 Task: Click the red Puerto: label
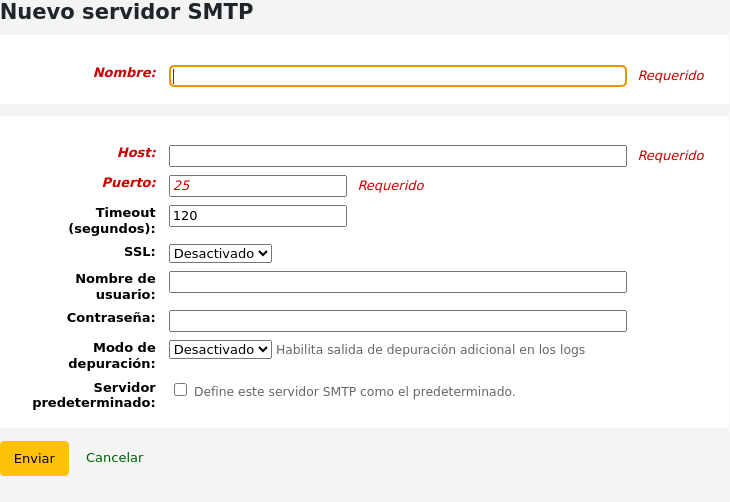pyautogui.click(x=129, y=183)
